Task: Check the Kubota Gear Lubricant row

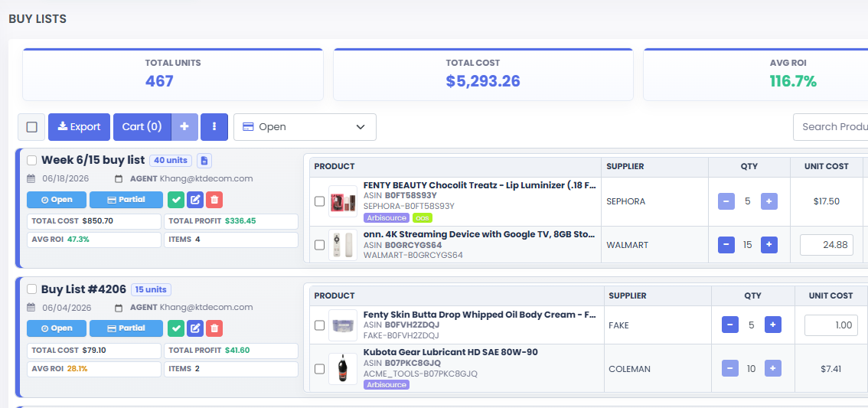Action: coord(319,369)
